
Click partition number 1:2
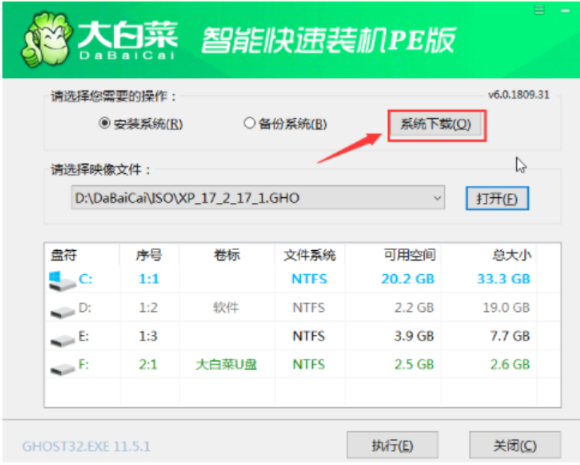click(148, 308)
